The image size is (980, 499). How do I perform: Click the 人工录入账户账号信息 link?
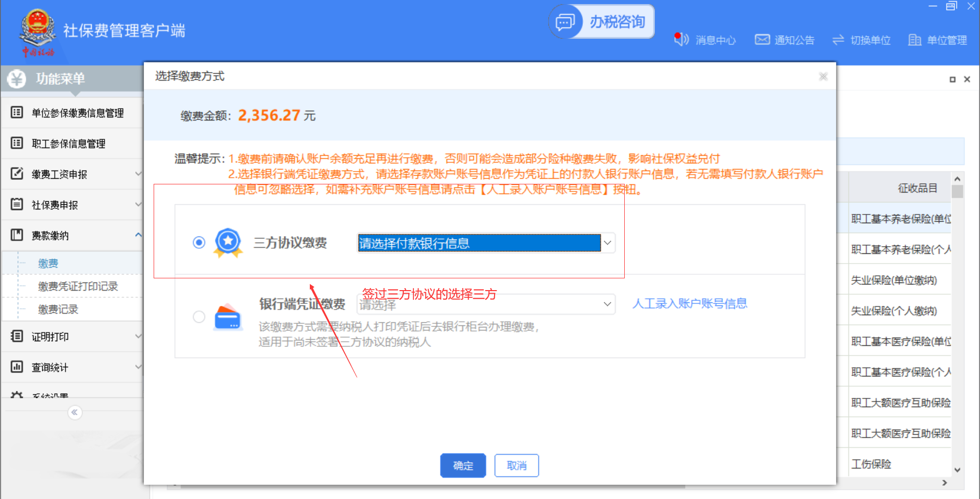(690, 304)
